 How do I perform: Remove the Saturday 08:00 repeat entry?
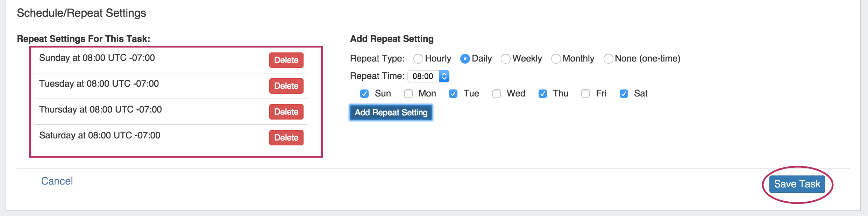[x=286, y=138]
